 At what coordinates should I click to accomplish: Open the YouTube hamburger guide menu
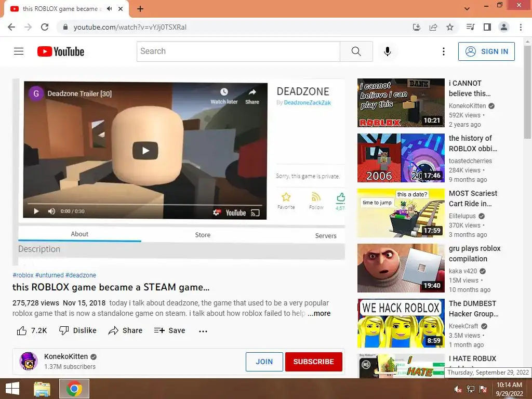pos(19,51)
